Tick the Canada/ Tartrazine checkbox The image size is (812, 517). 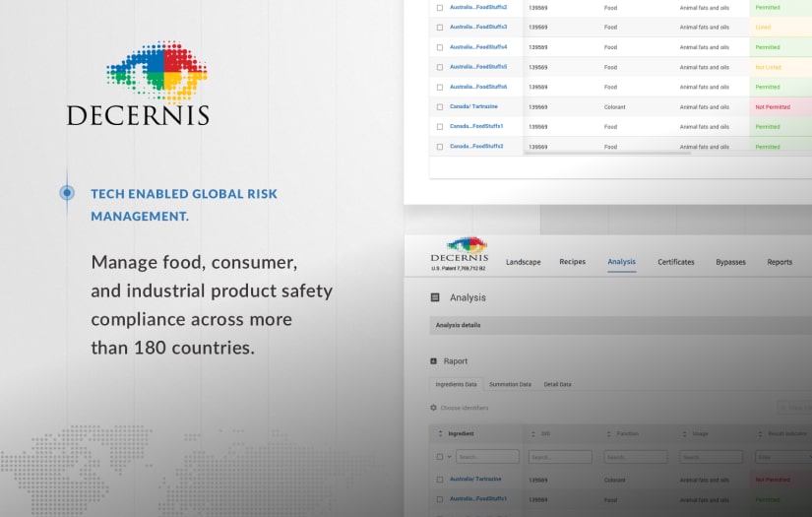click(x=440, y=107)
